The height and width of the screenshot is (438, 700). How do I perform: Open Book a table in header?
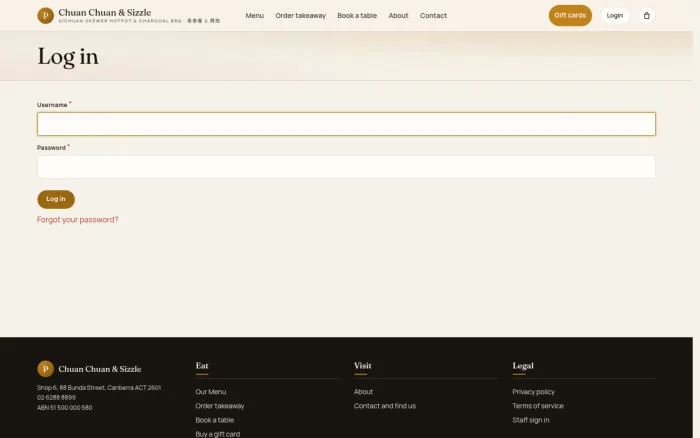tap(357, 16)
